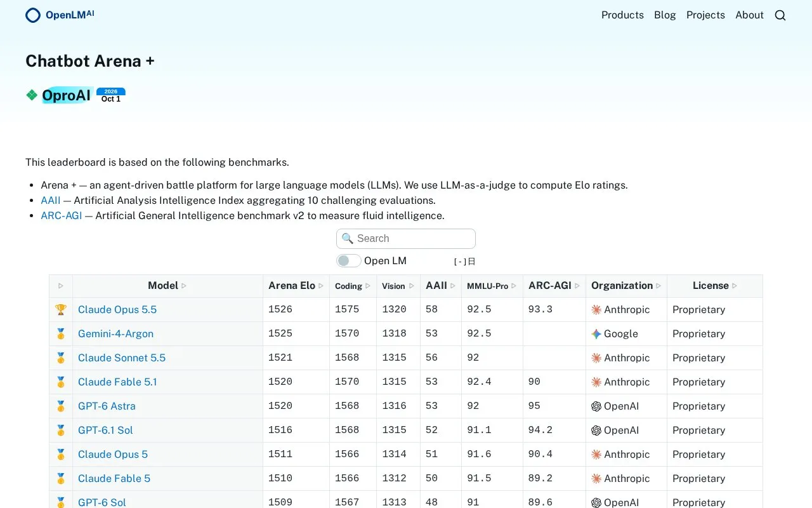Sort by Arena Elo column header

296,286
